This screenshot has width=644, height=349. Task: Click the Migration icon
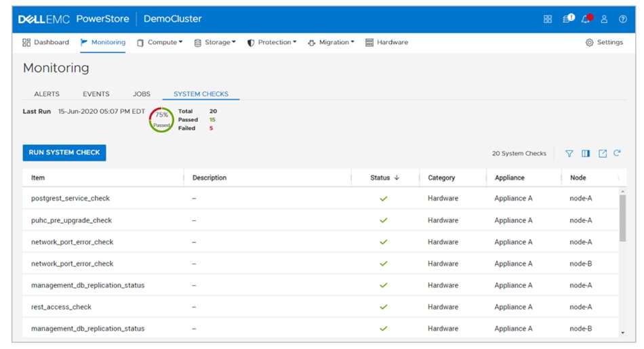click(312, 43)
